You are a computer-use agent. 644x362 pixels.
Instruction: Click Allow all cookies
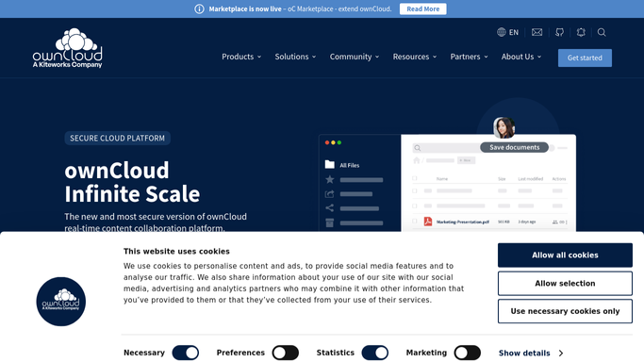(565, 255)
